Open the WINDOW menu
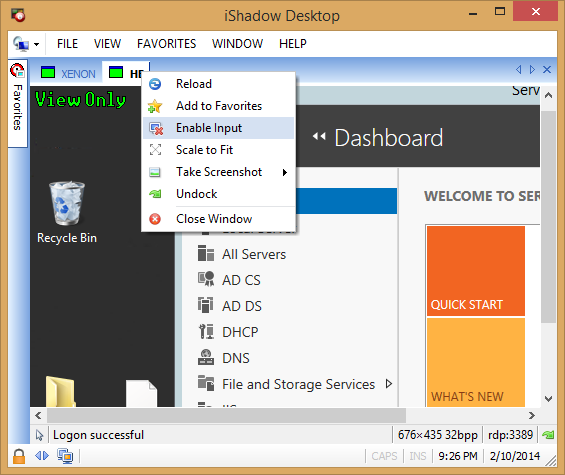This screenshot has height=475, width=565. coord(237,44)
